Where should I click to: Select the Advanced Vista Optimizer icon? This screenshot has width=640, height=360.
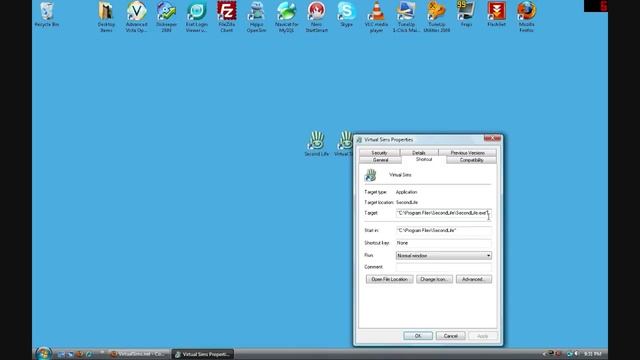tap(136, 16)
